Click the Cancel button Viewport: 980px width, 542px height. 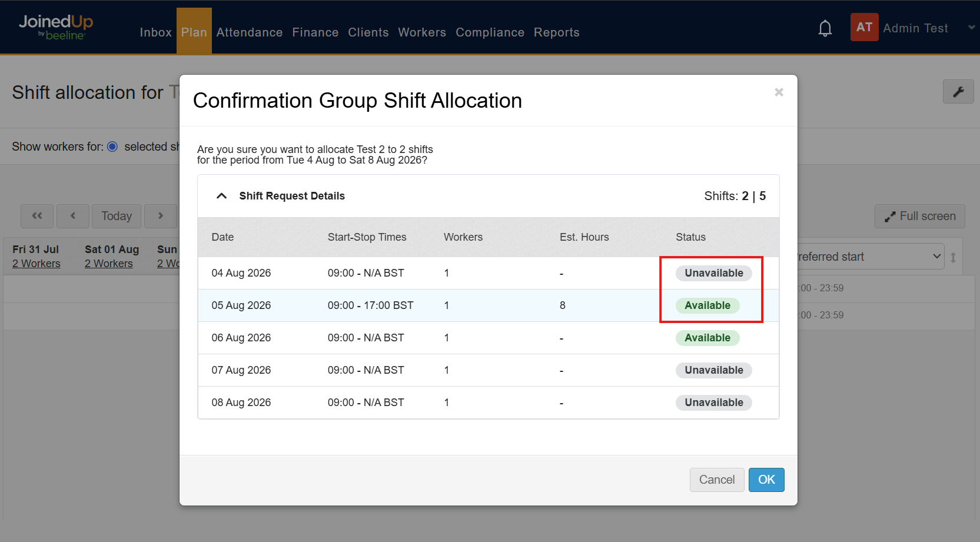(717, 480)
